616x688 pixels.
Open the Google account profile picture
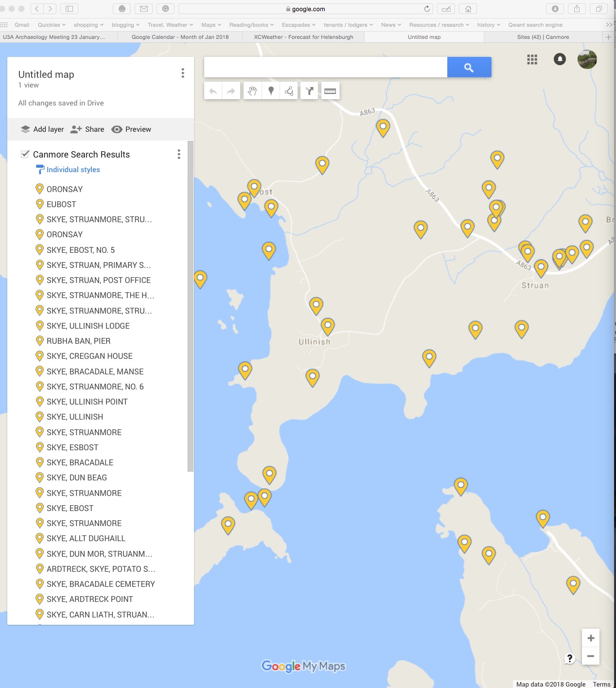coord(587,59)
